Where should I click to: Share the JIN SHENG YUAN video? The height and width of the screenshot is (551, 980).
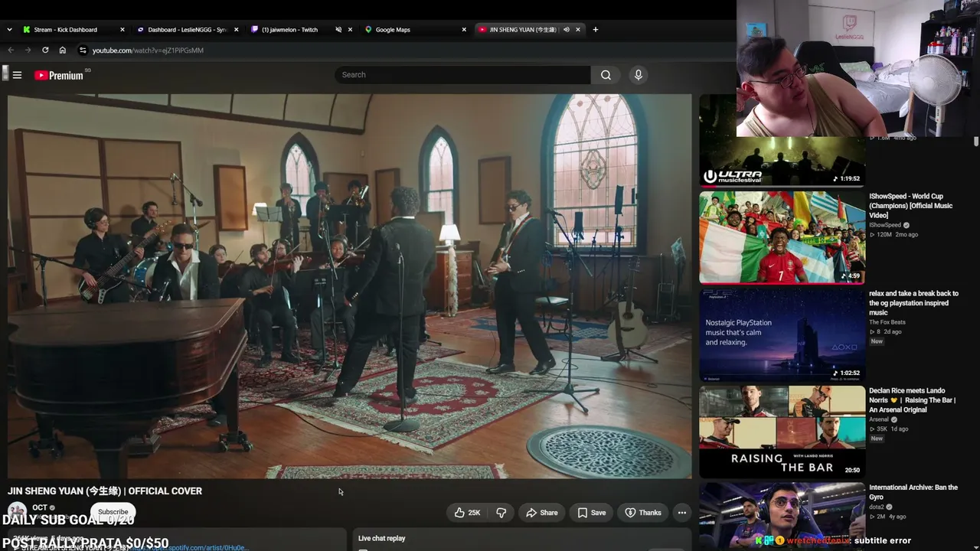541,513
